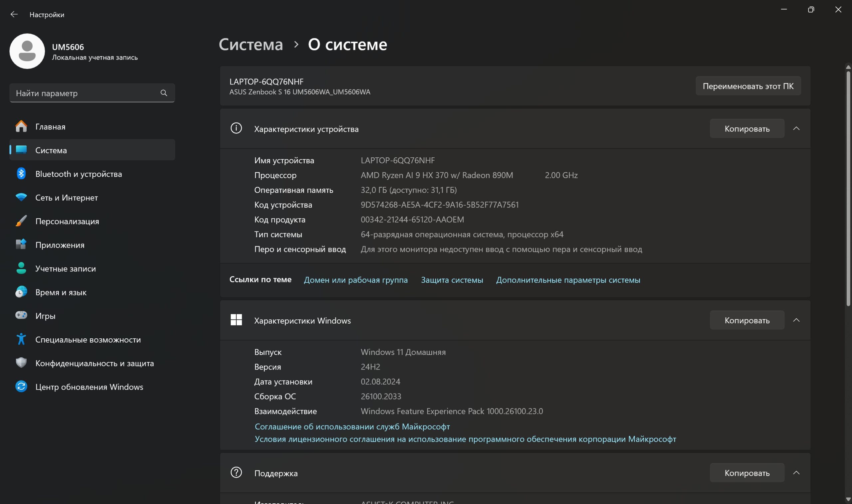Collapse the Характеристики Windows section chevron
The image size is (852, 504).
coord(796,320)
